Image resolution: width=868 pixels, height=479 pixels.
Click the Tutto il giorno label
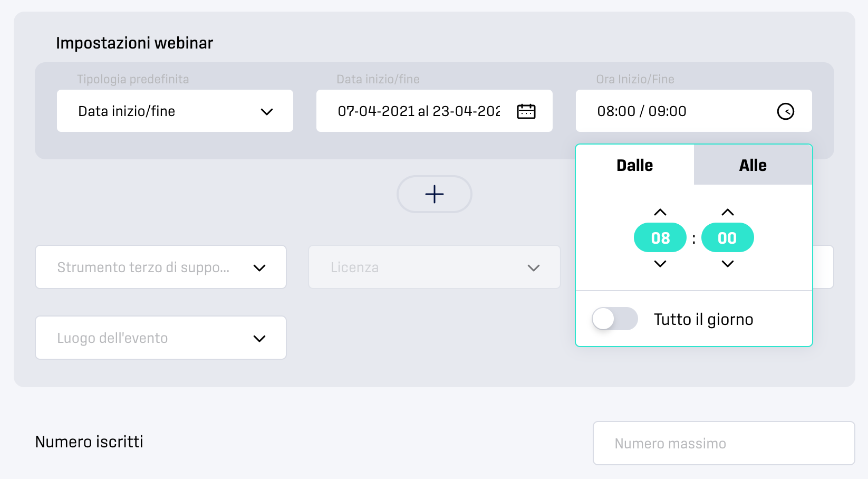(x=703, y=319)
